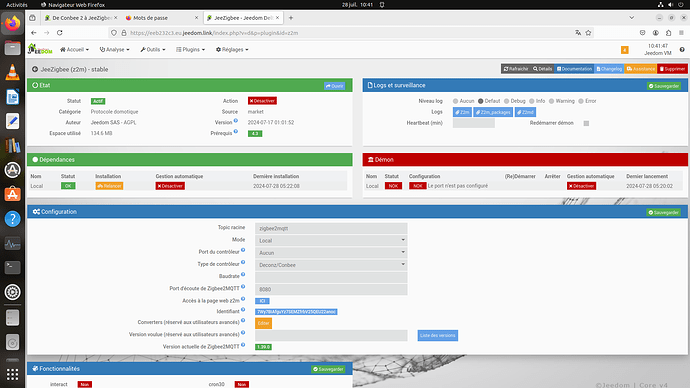Reload the page in Firefox
This screenshot has width=690, height=388.
coord(59,33)
